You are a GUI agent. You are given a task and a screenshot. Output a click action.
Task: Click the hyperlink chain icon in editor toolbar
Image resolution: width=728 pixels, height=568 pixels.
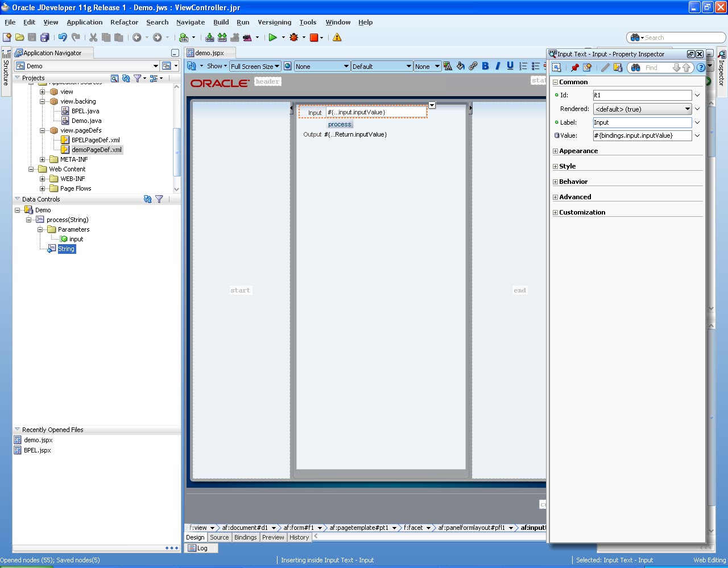473,66
